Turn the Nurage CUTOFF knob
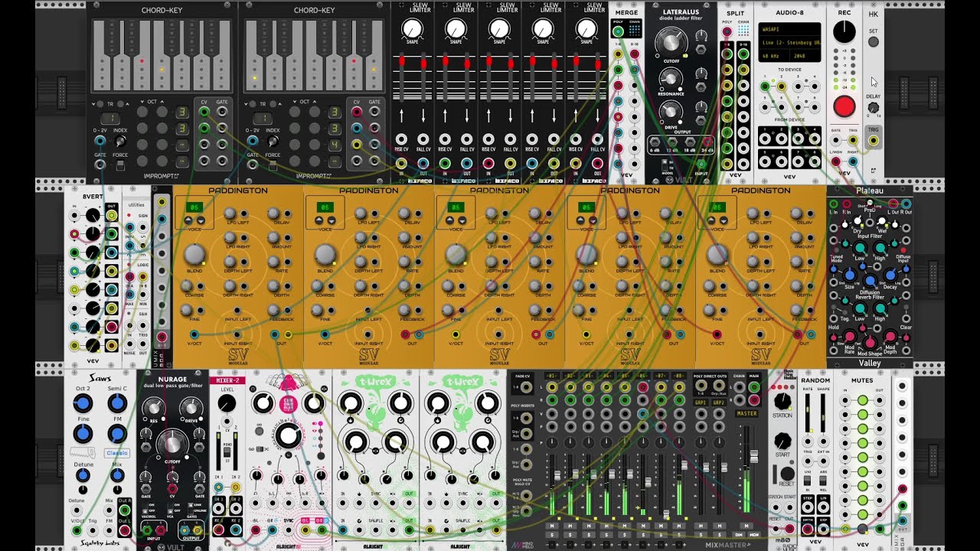The width and height of the screenshot is (980, 551). [172, 444]
